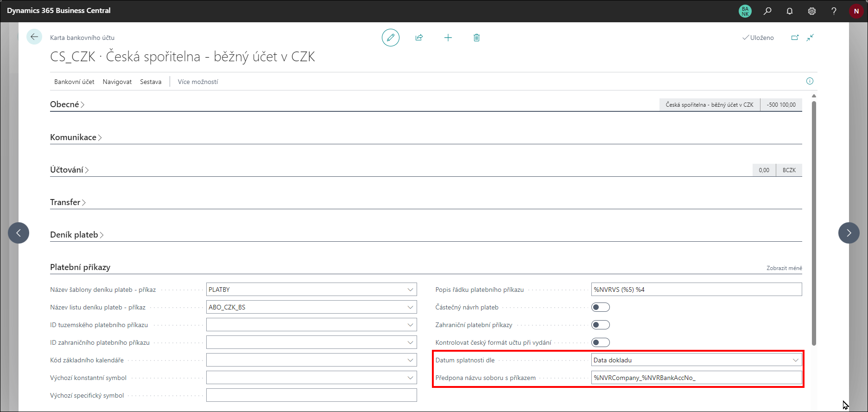This screenshot has width=868, height=412.
Task: Open the Navigovat menu
Action: click(117, 82)
